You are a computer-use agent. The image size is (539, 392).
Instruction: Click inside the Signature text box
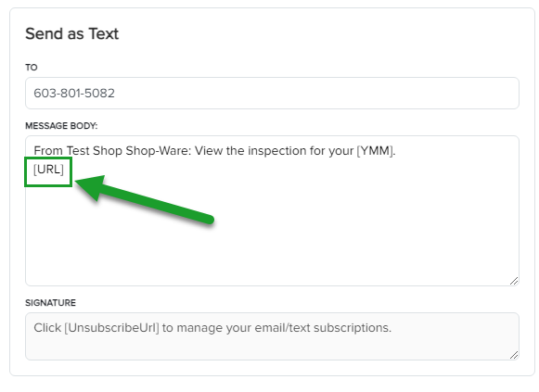tap(272, 336)
